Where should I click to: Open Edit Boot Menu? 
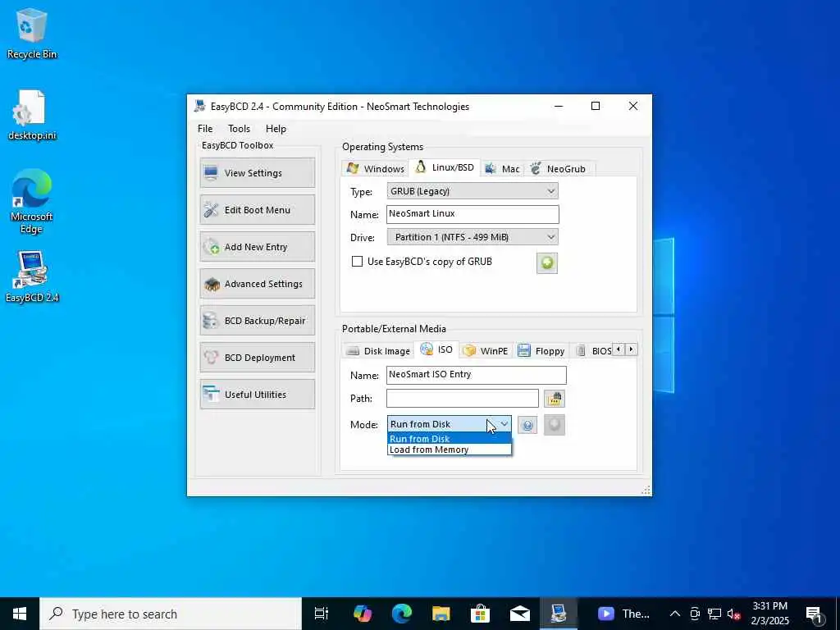(x=257, y=210)
